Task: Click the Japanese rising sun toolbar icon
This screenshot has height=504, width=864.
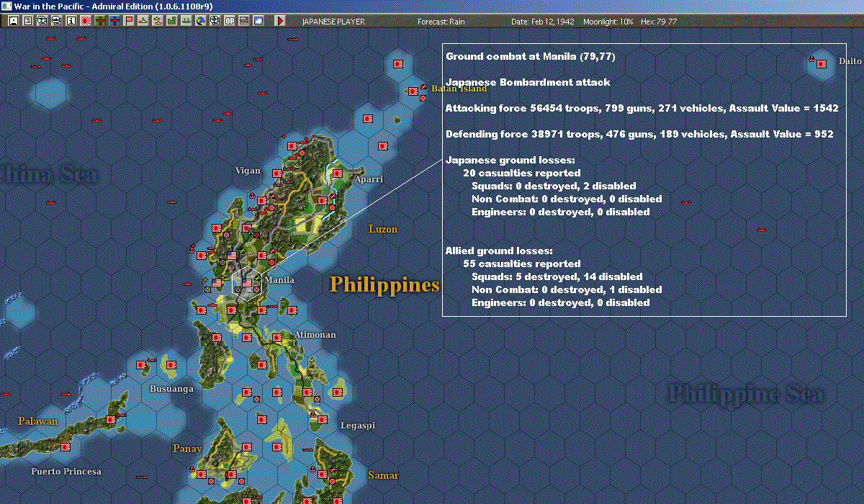Action: click(86, 21)
